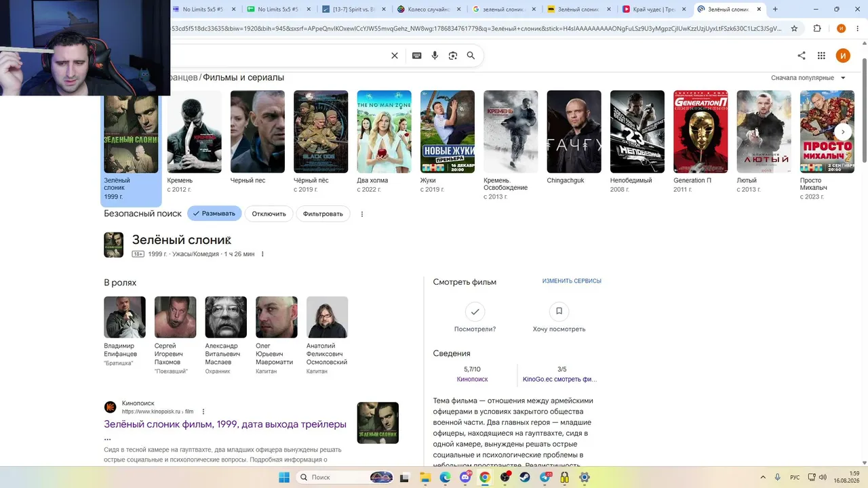Click the Фильмы и сериалы breadcrumb

[x=243, y=78]
